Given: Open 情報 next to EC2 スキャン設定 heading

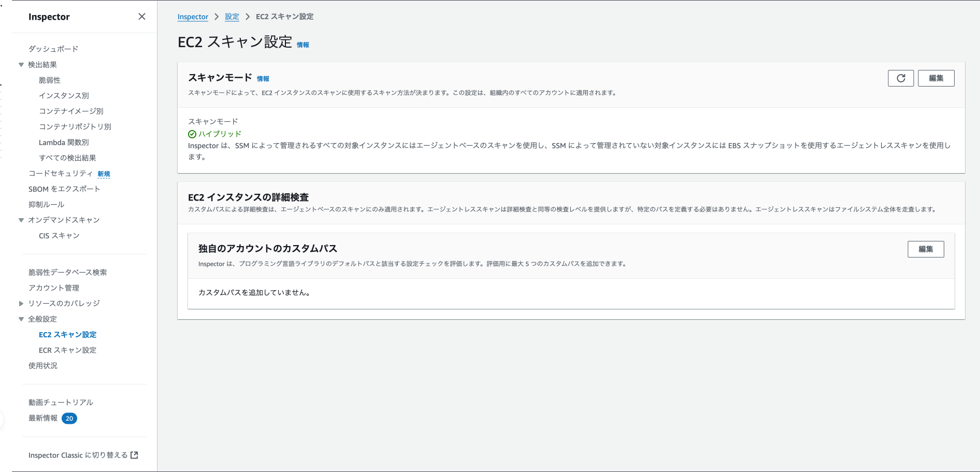Looking at the screenshot, I should pos(302,45).
